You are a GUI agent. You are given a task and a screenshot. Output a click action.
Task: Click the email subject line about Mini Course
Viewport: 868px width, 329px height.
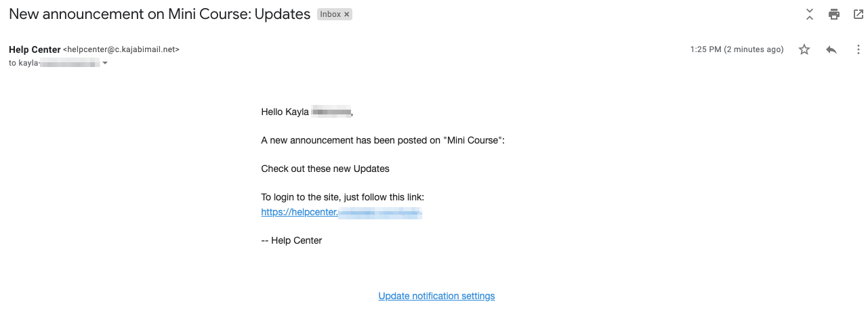coord(160,14)
